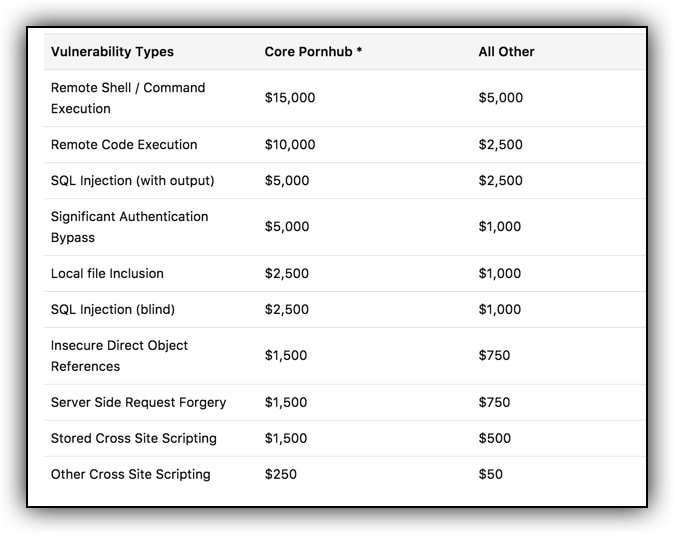Click the All Other column header
The height and width of the screenshot is (534, 674).
(506, 52)
